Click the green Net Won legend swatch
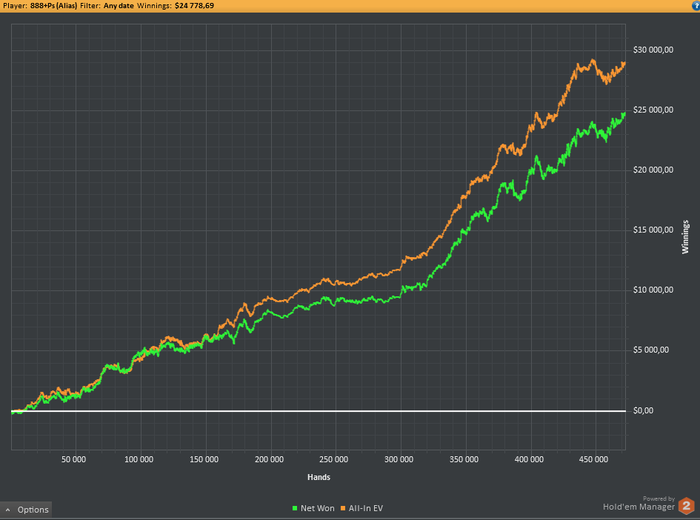This screenshot has width=700, height=520. tap(295, 508)
